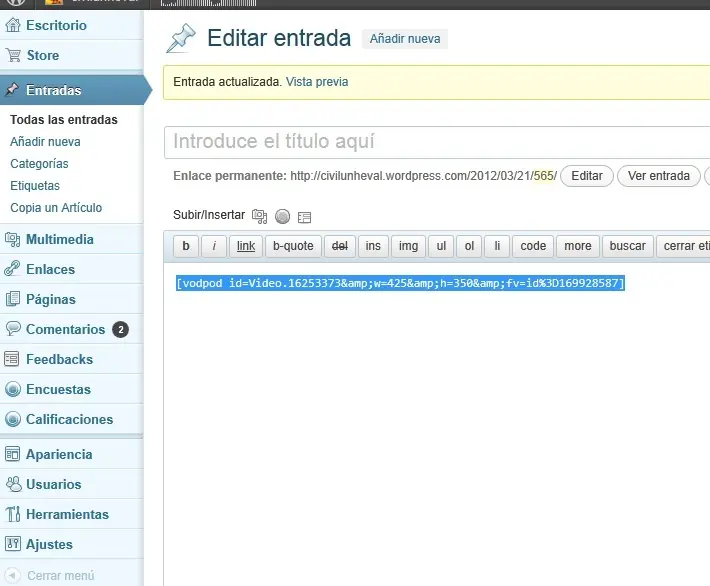Screen dimensions: 710x586
Task: Click the add custom form icon
Action: click(304, 217)
